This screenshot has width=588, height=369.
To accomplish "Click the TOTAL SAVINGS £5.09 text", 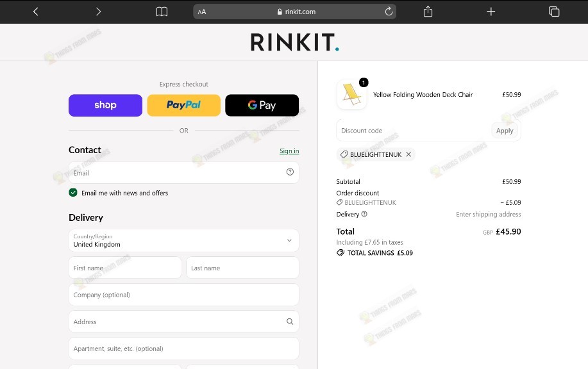I will point(380,253).
